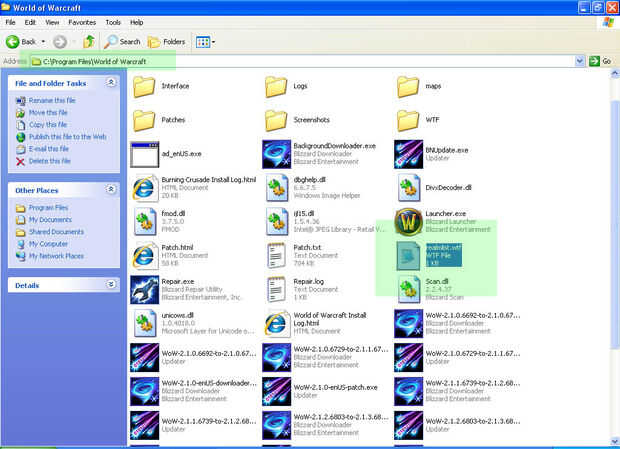
Task: Open My Documents from Other Places
Action: pos(50,220)
